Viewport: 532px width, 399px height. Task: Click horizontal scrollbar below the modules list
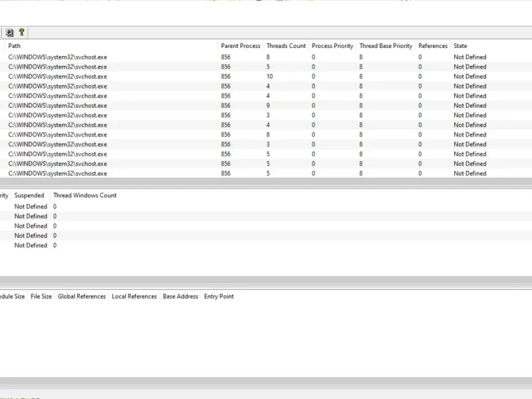tap(266, 381)
